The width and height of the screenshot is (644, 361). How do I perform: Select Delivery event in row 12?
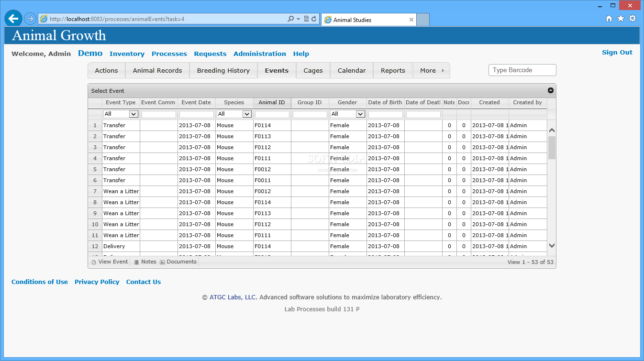[x=121, y=246]
